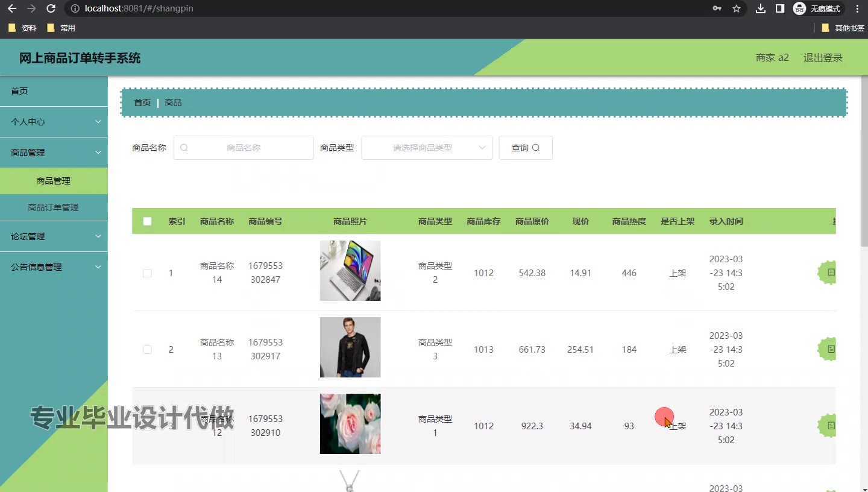Open the browser three-dot menu
Image resolution: width=868 pixels, height=492 pixels.
[857, 8]
